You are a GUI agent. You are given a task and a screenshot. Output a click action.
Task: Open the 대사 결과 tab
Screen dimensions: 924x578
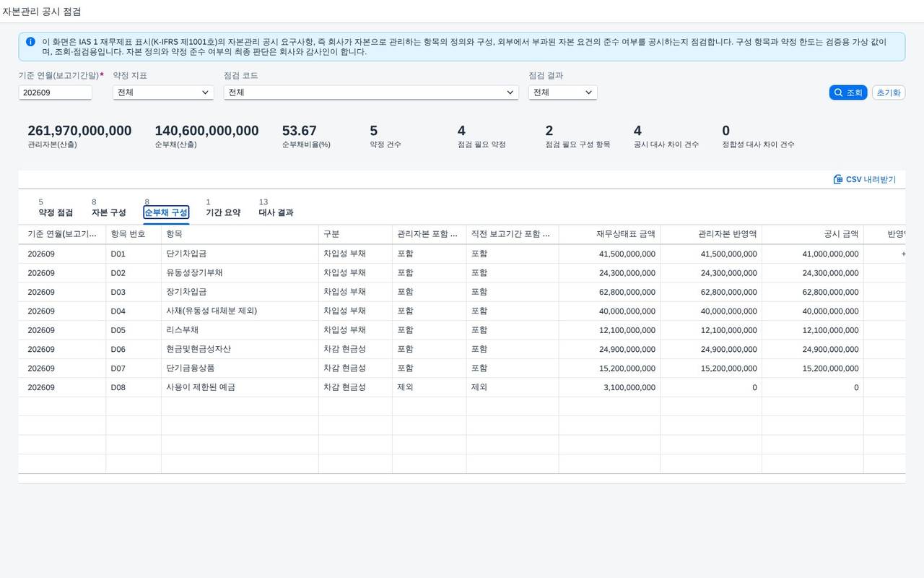276,212
